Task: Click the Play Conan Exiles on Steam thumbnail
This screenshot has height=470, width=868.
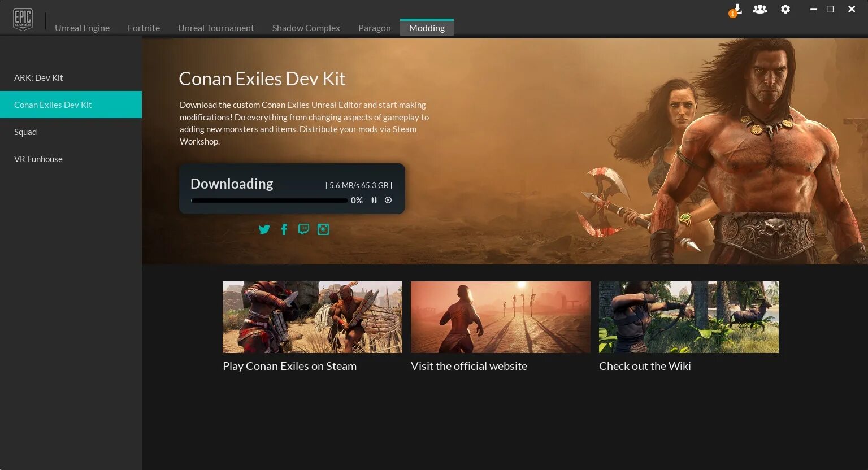Action: 313,317
